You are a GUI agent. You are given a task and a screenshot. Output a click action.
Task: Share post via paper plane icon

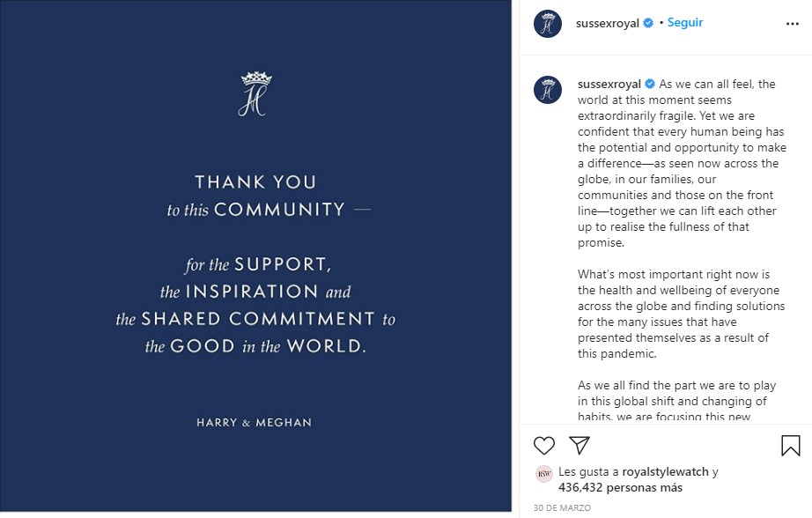click(579, 445)
